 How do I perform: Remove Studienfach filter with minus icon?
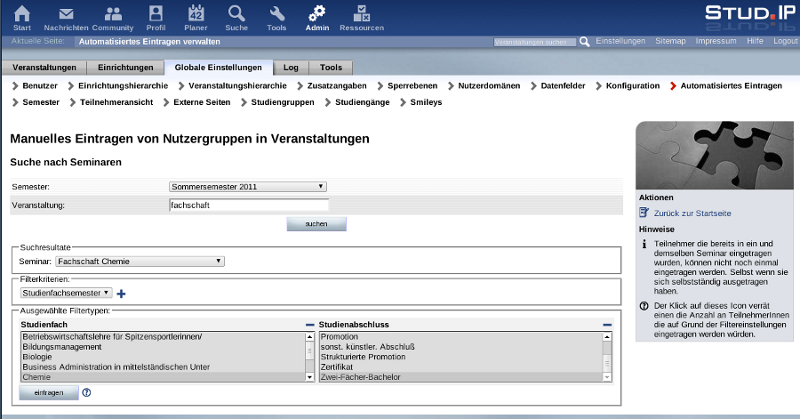tap(310, 325)
